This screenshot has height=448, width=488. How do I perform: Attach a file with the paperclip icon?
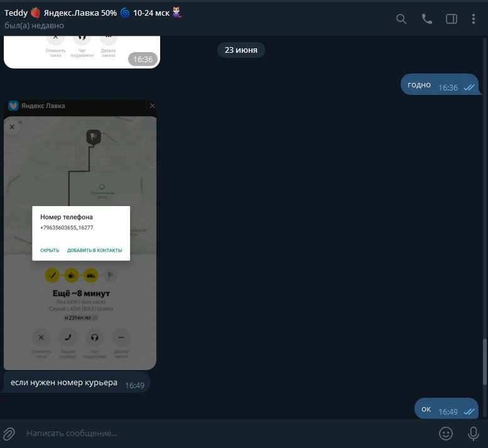click(9, 434)
